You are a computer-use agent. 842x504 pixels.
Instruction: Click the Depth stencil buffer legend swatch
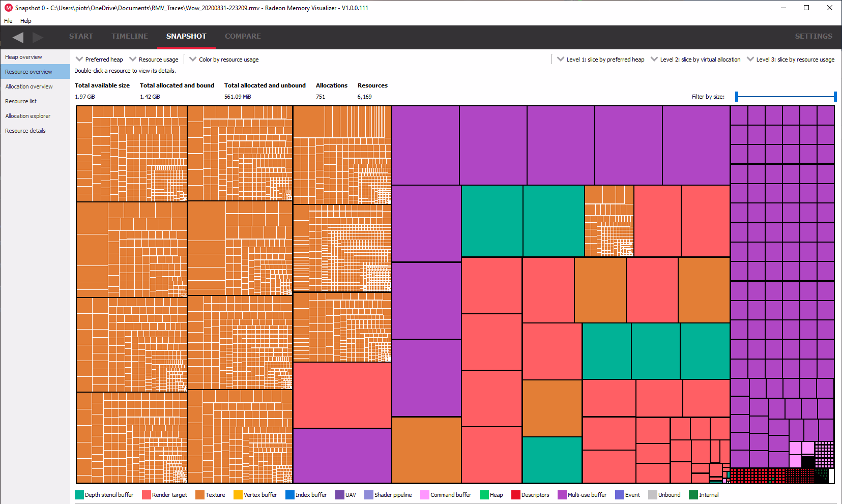[79, 495]
